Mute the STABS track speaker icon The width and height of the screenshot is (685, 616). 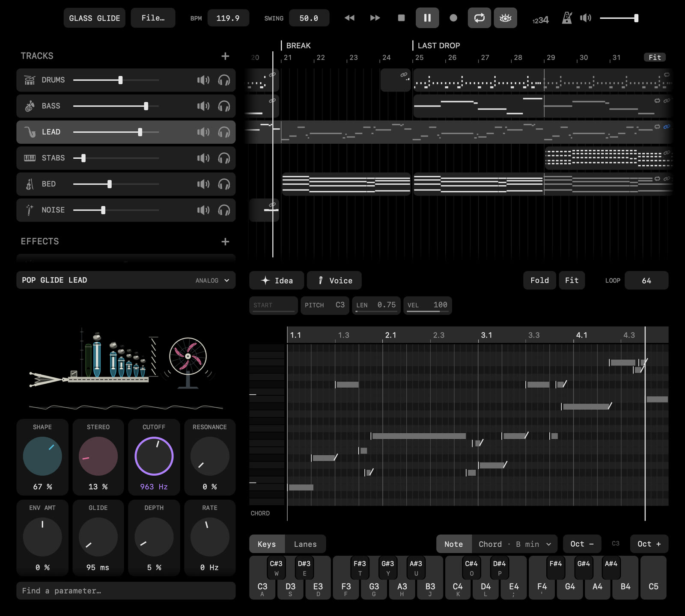(203, 158)
